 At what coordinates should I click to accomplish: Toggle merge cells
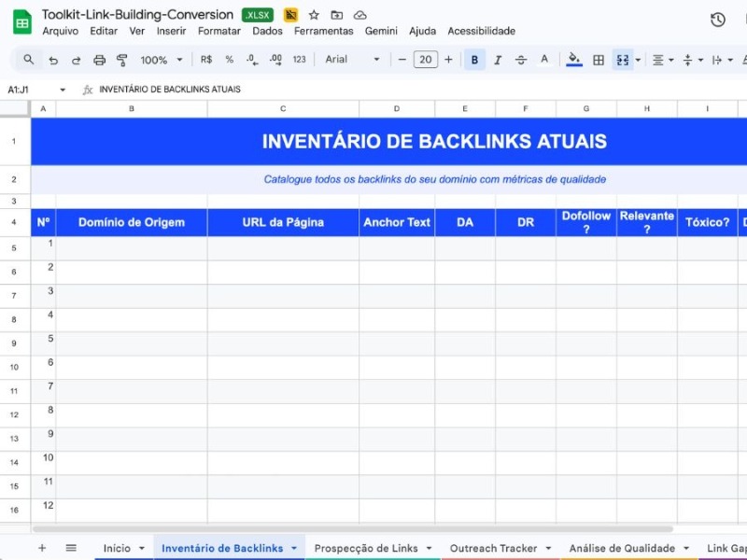coord(621,60)
